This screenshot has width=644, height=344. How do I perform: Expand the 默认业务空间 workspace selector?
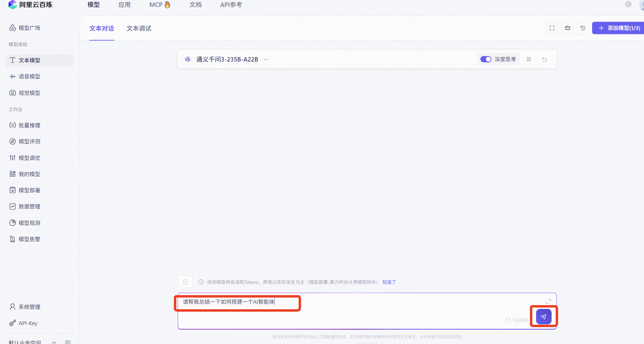coord(33,342)
